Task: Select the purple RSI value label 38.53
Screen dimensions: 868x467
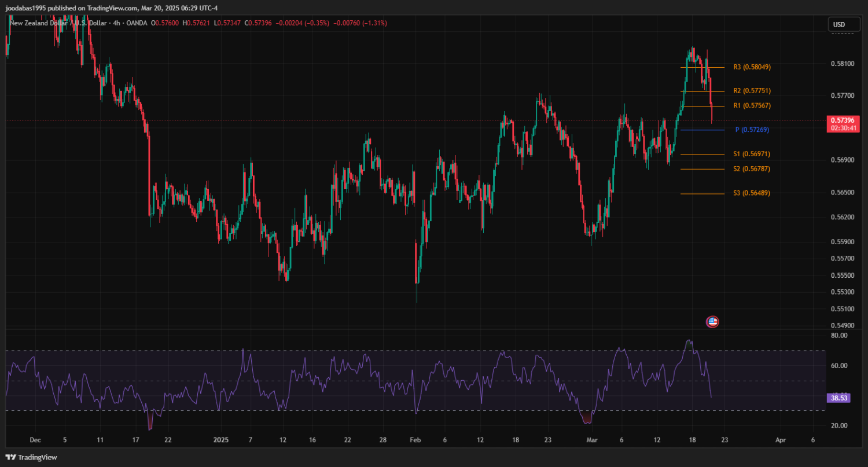Action: tap(838, 399)
